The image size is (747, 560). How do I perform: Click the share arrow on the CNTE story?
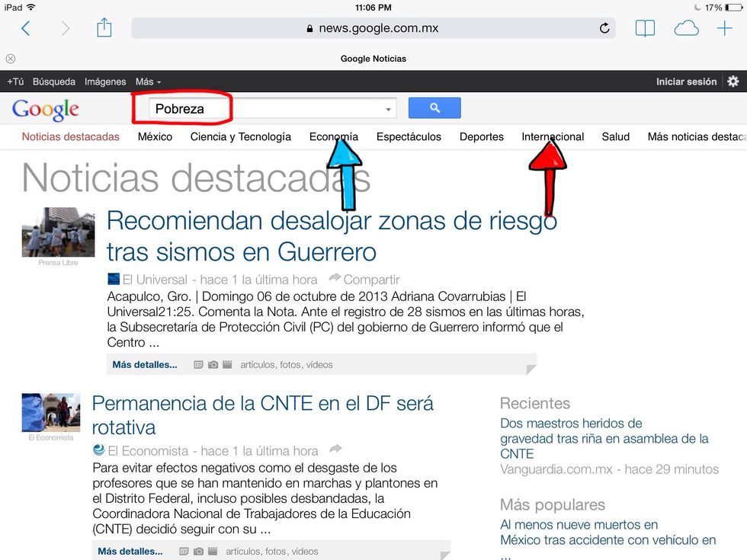(336, 449)
